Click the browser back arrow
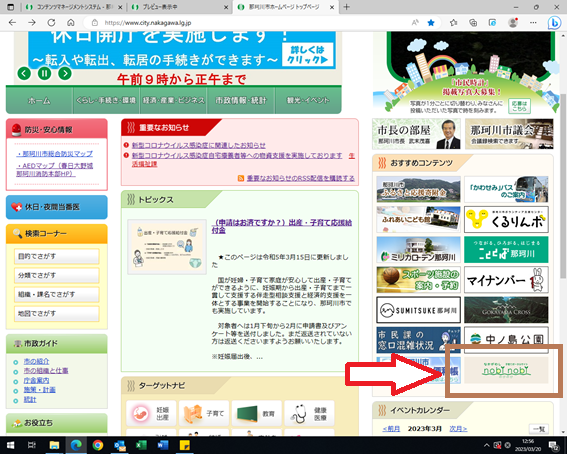The image size is (567, 454). tap(12, 23)
